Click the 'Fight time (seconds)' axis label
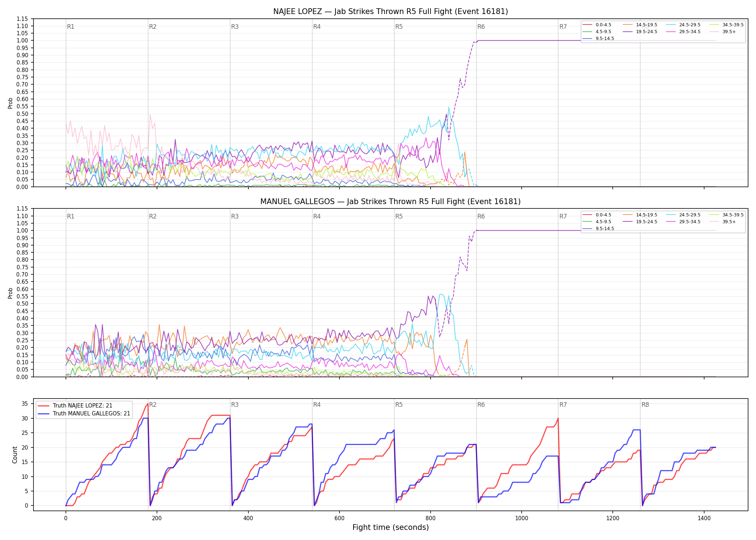The width and height of the screenshot is (756, 540). tap(391, 527)
